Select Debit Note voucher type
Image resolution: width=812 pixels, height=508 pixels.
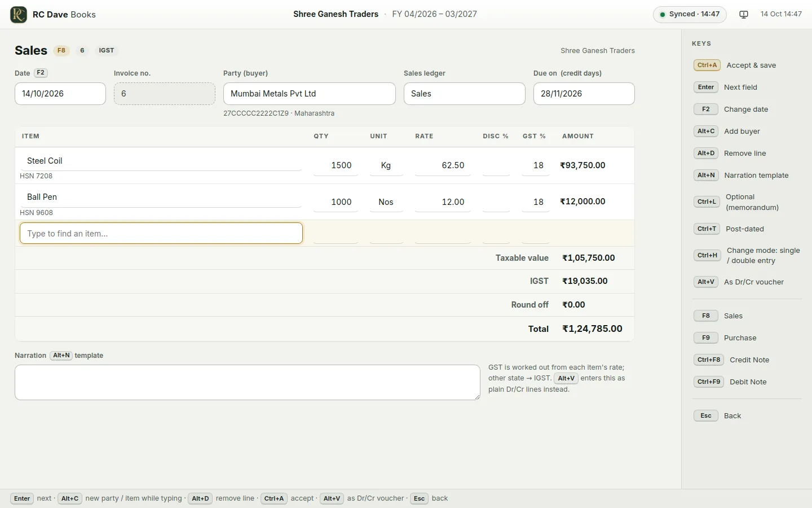tap(748, 382)
